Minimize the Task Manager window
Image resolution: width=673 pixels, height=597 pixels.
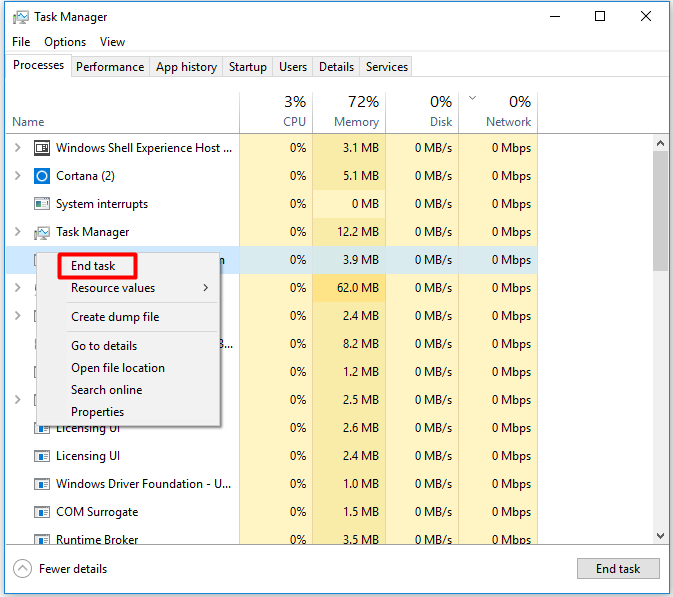click(555, 17)
